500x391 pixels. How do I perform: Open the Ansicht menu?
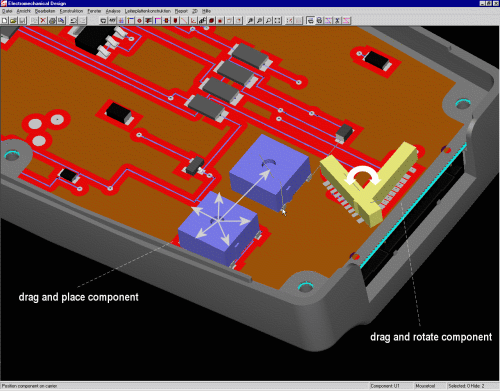coord(24,11)
